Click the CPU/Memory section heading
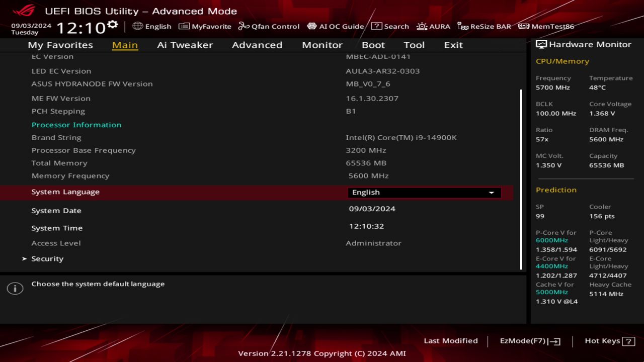The width and height of the screenshot is (644, 362). (x=562, y=61)
